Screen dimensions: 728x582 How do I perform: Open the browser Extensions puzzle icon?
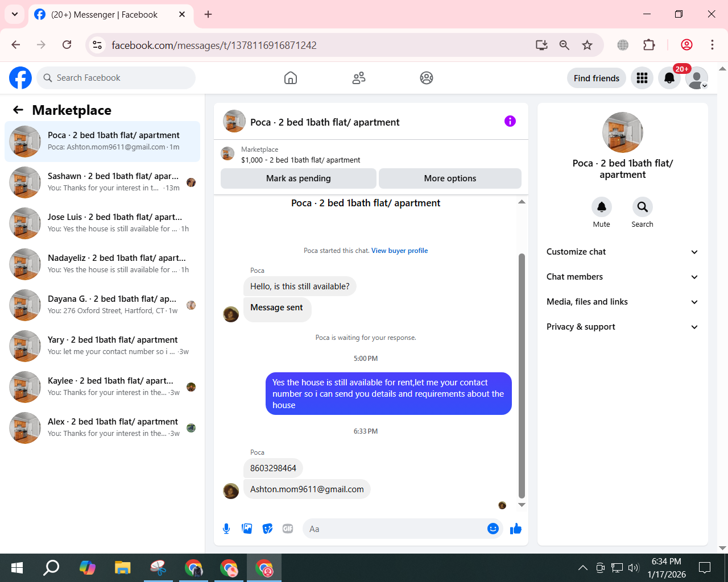(649, 45)
